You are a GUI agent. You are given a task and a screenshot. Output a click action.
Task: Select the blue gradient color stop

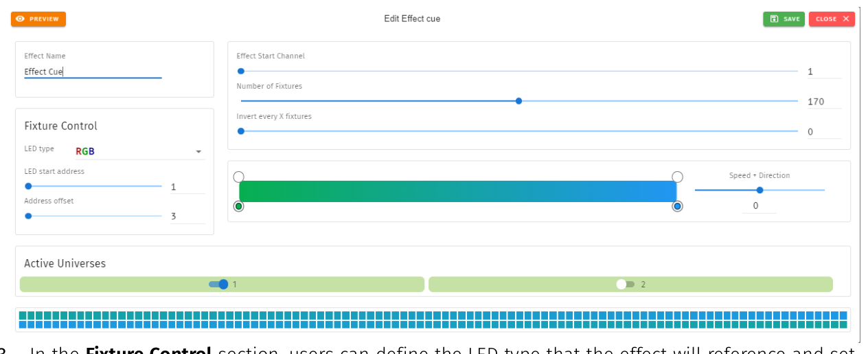tap(677, 206)
